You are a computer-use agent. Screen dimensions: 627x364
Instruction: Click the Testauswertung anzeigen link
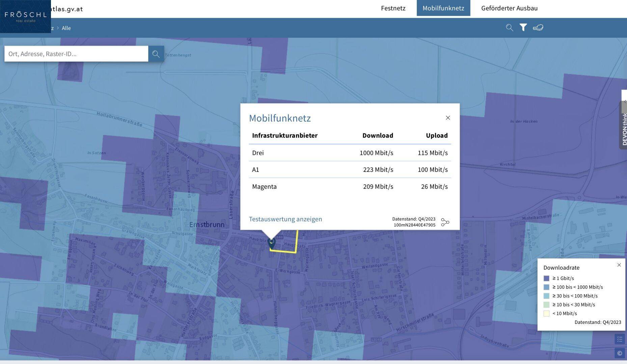(285, 219)
